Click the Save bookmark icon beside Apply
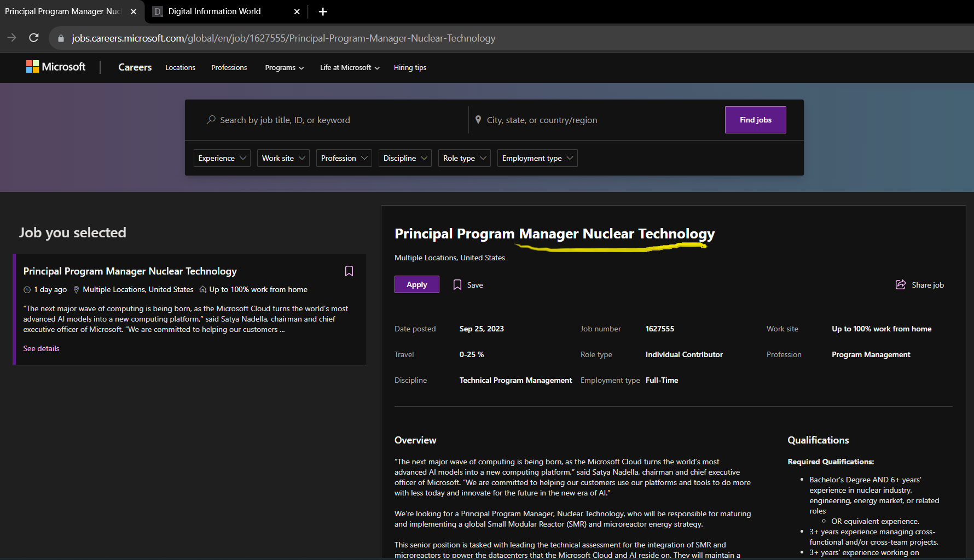The width and height of the screenshot is (974, 560). (457, 285)
